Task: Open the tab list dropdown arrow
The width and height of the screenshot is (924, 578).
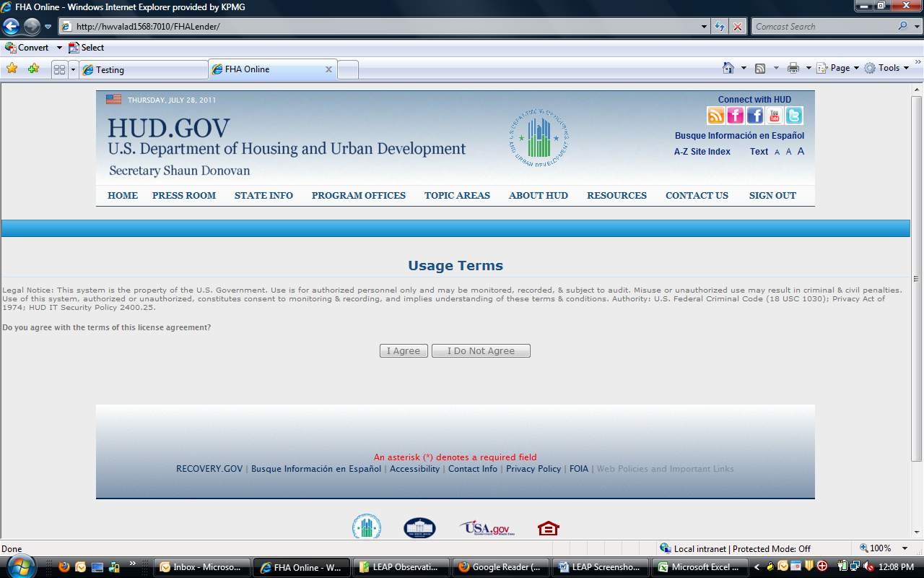Action: click(x=73, y=69)
